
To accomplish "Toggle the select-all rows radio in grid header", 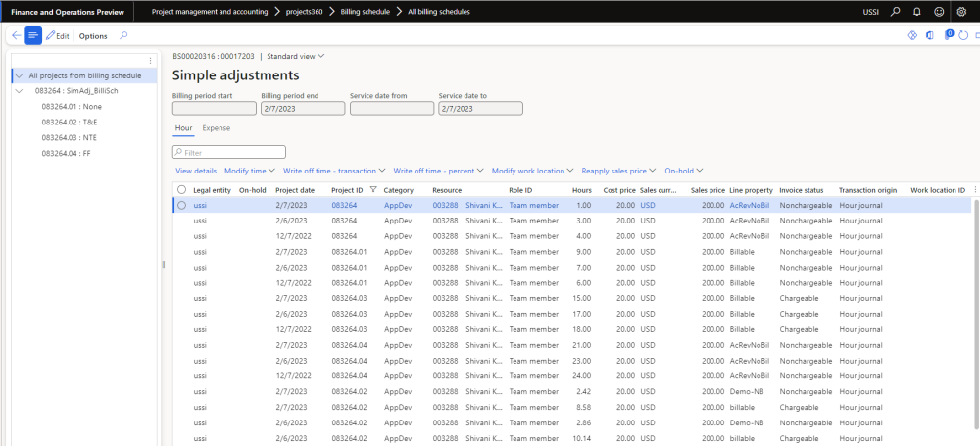I will (x=181, y=189).
